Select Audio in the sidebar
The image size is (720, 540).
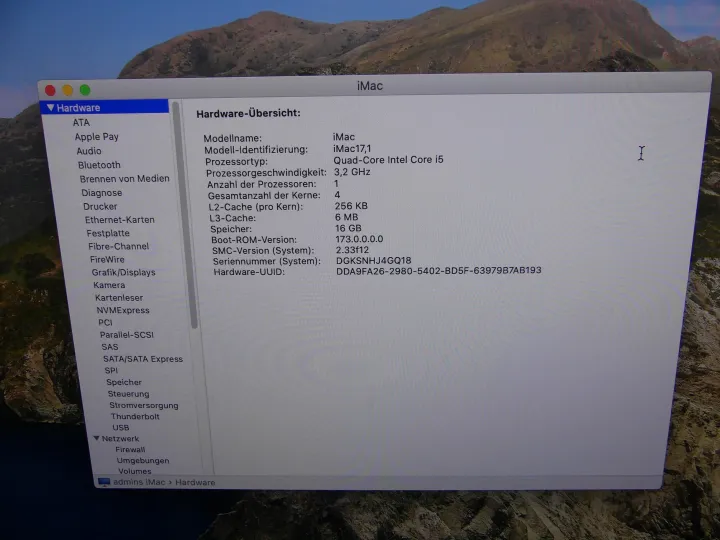89,151
